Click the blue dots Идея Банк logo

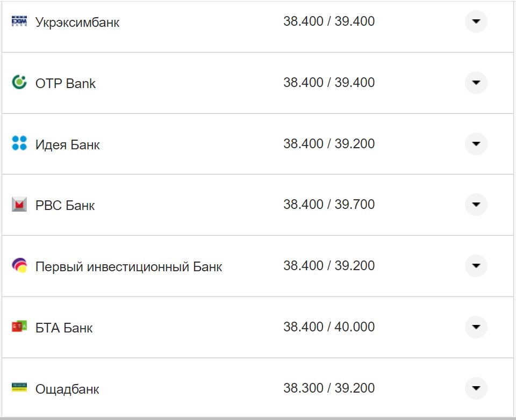tap(19, 143)
